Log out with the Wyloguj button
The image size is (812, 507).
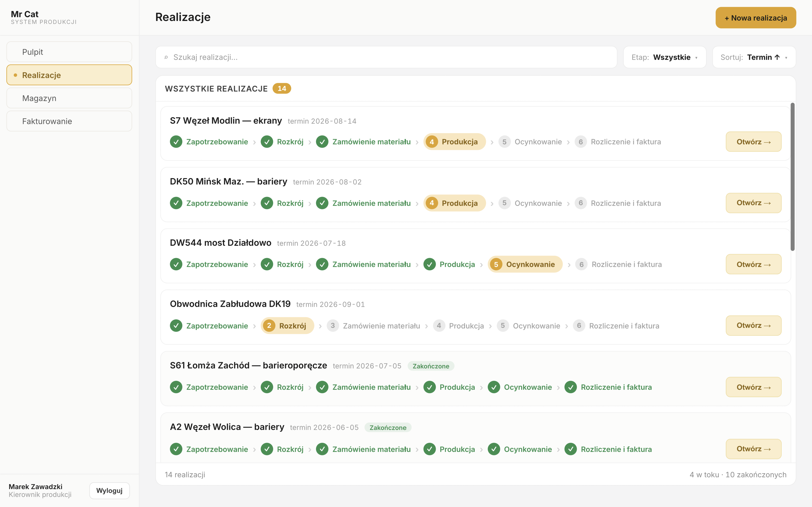point(109,491)
